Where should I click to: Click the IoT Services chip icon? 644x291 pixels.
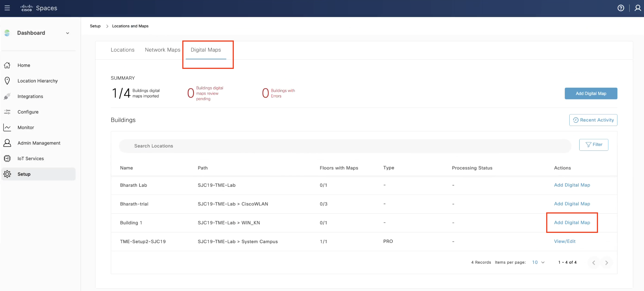pyautogui.click(x=7, y=158)
